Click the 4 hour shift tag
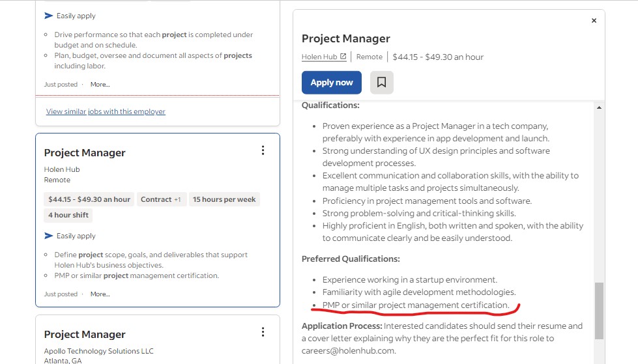Image resolution: width=638 pixels, height=364 pixels. 68,215
